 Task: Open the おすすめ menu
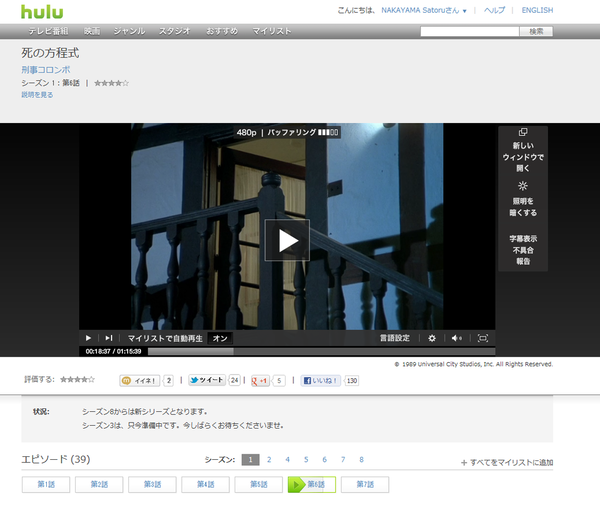[222, 31]
